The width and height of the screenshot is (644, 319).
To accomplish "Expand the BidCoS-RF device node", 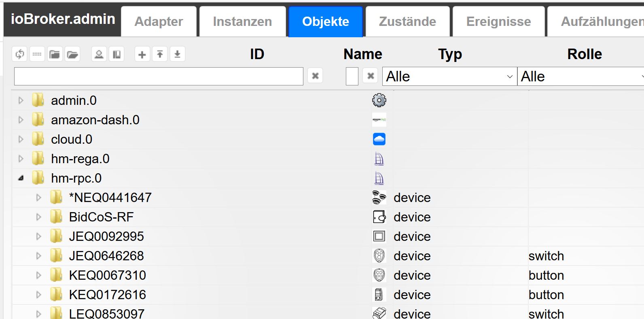I will pyautogui.click(x=39, y=217).
